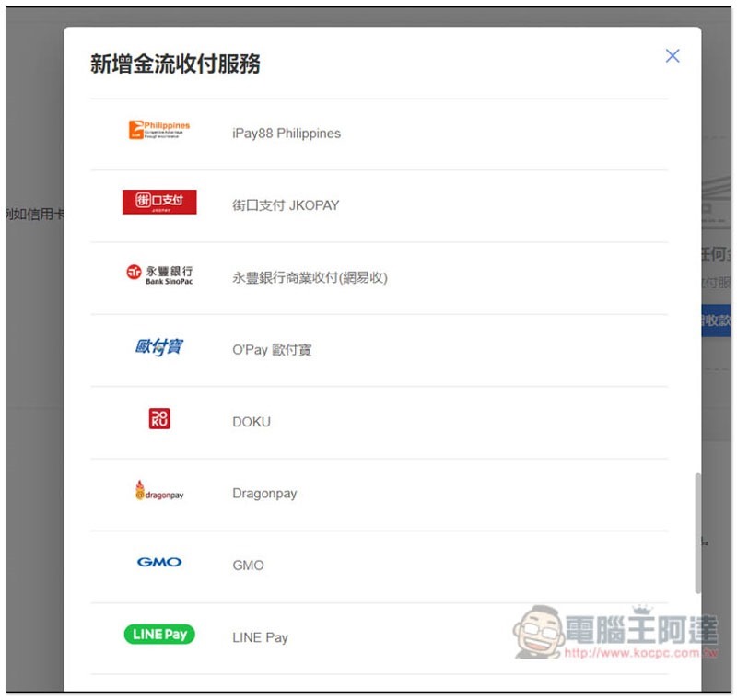Choose 街口支付 JKOPAY option

pos(286,205)
